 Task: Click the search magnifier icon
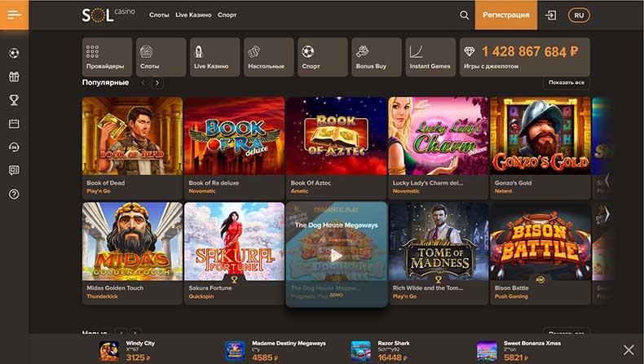pos(464,15)
